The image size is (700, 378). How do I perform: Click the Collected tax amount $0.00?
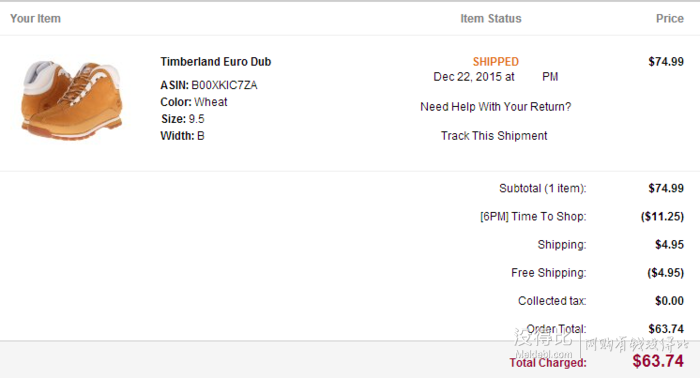669,301
